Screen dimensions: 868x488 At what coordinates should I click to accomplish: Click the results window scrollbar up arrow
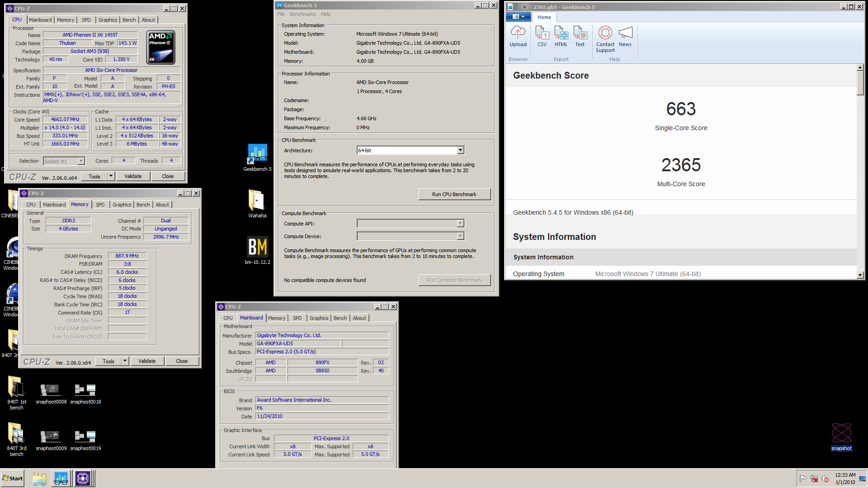pos(860,67)
